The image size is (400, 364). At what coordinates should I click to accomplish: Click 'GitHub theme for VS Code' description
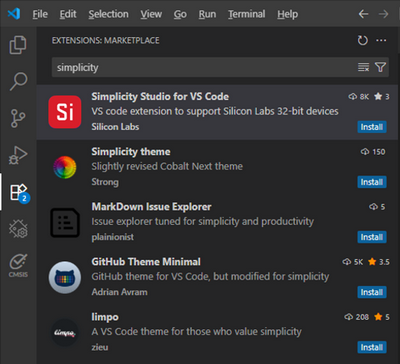click(210, 277)
